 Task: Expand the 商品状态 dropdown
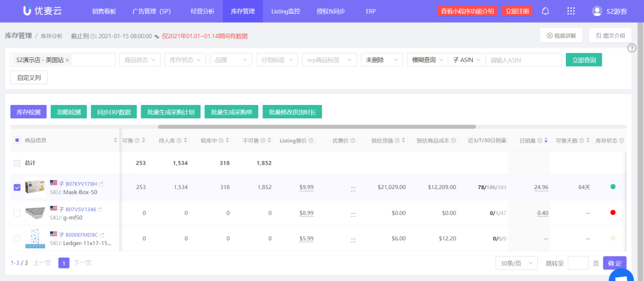tap(140, 60)
